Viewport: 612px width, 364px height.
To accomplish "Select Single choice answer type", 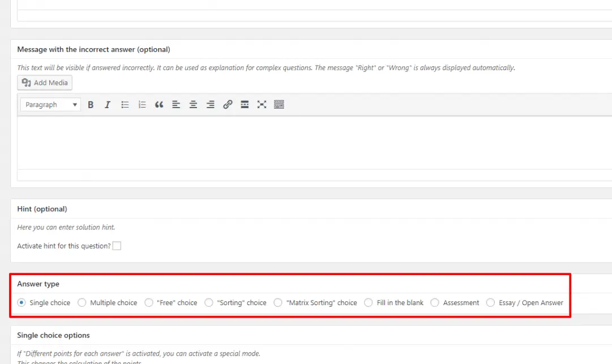I will click(x=22, y=302).
